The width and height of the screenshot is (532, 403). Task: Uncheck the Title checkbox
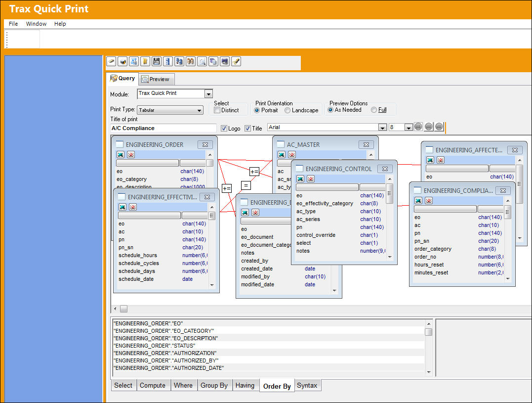[x=247, y=129]
